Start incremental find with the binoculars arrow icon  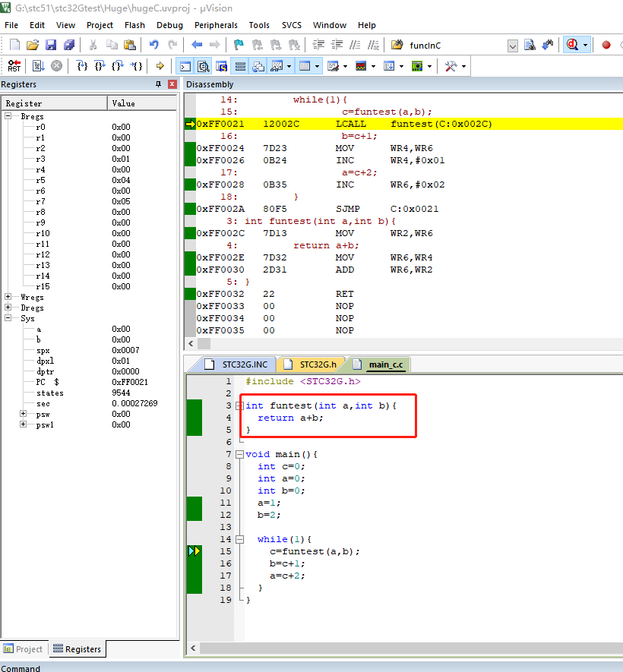[548, 45]
